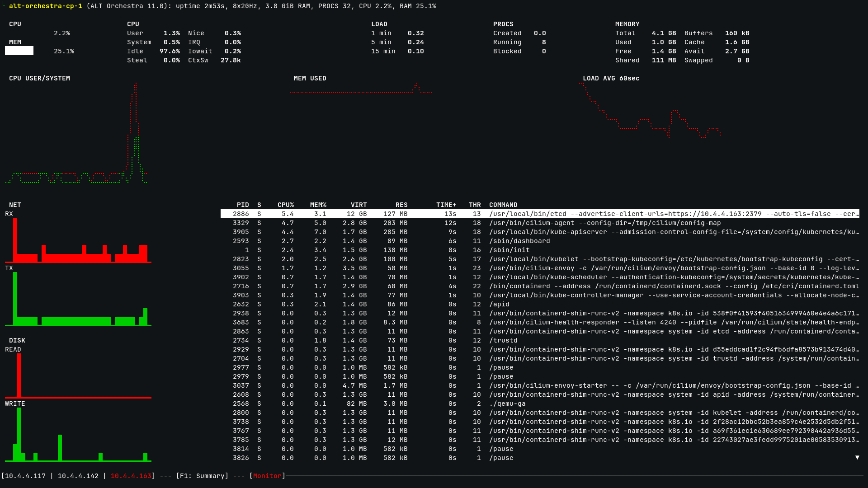Viewport: 868px width, 488px height.
Task: Click the THR column header
Action: 475,205
